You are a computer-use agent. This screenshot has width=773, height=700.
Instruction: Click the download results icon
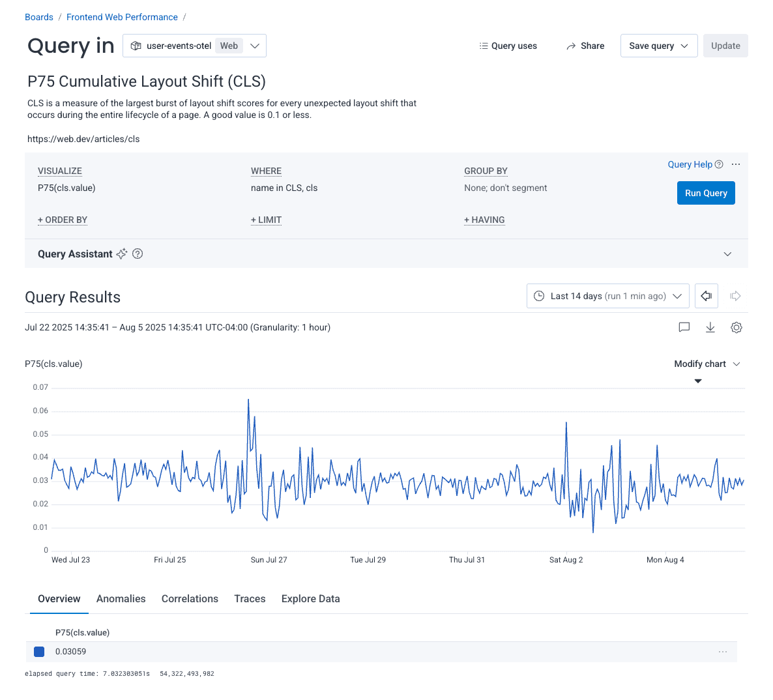(x=710, y=327)
